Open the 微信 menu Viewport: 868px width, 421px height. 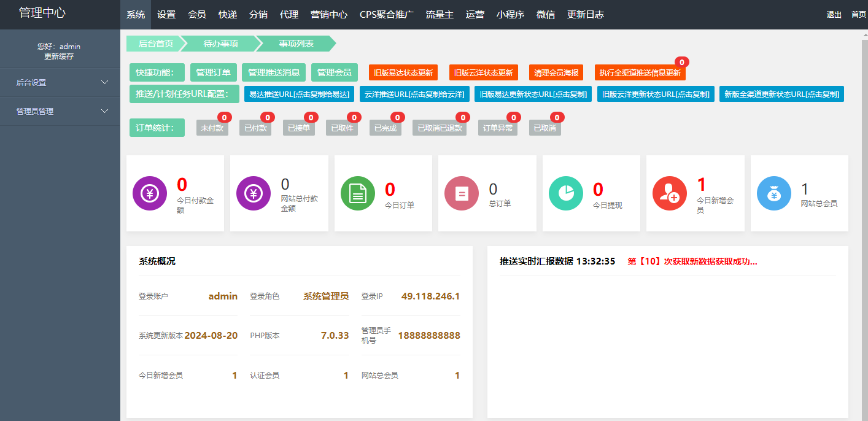coord(546,14)
